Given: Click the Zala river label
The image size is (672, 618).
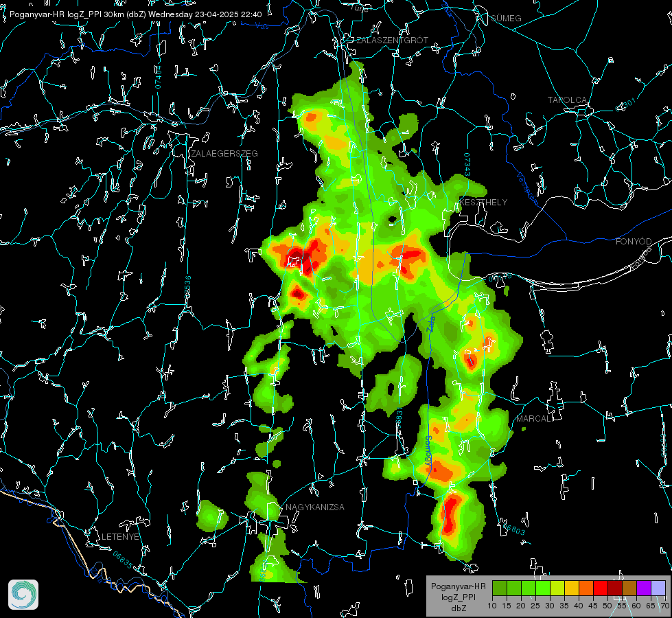Looking at the screenshot, I should (430, 323).
